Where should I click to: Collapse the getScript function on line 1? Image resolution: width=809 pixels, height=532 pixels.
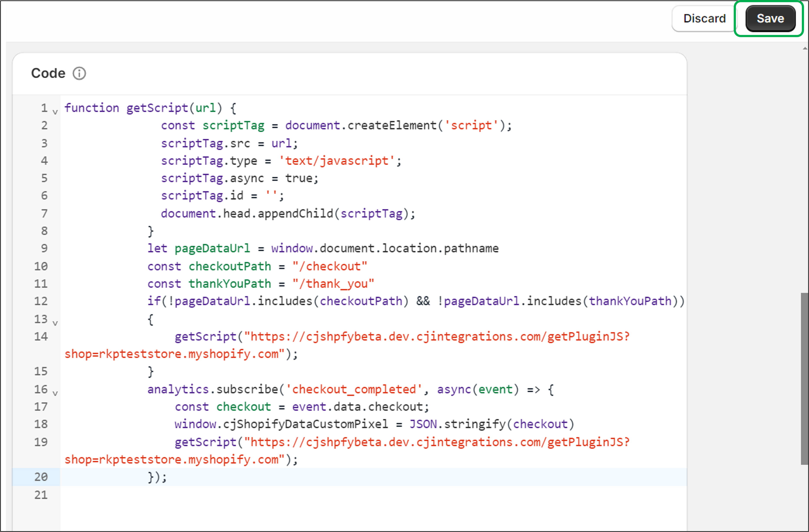point(55,112)
